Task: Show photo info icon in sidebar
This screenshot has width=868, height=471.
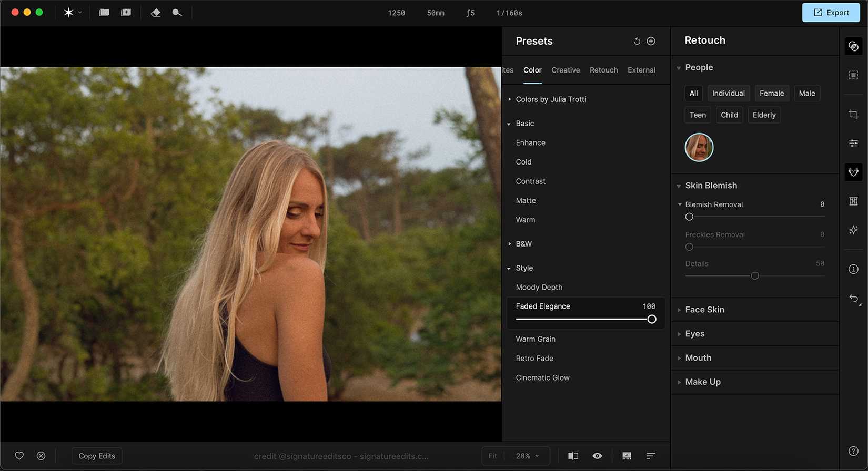Action: click(853, 269)
